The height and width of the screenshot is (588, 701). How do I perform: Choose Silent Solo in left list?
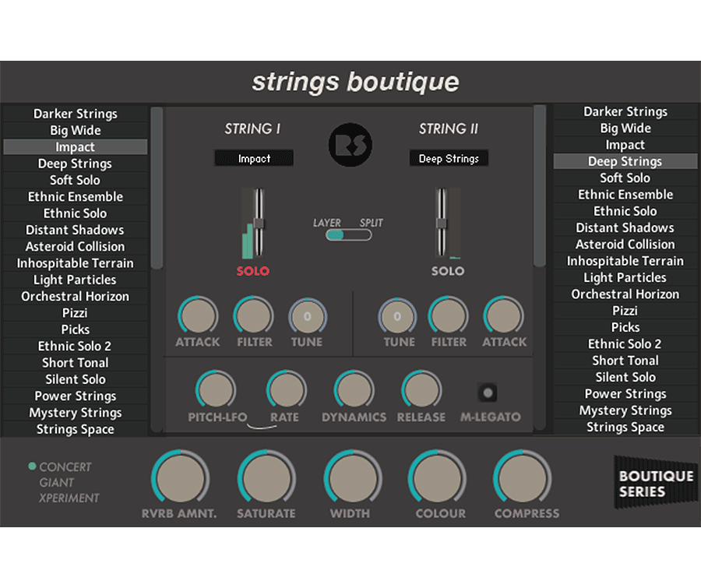pyautogui.click(x=75, y=379)
